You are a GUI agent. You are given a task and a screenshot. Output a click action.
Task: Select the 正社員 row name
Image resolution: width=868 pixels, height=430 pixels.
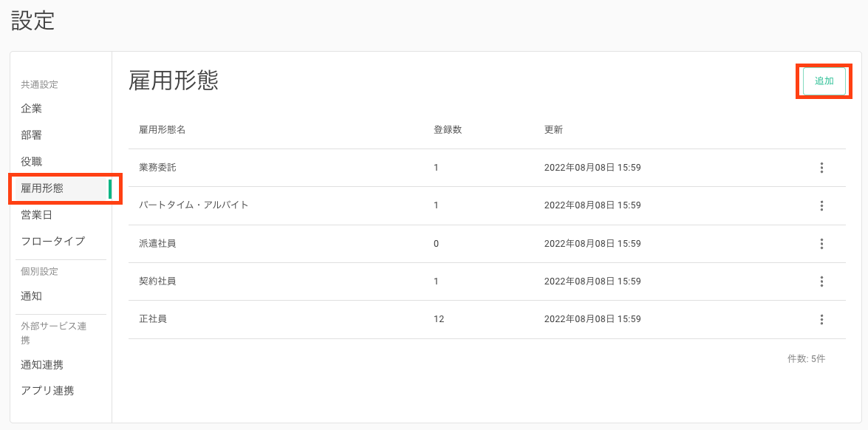click(x=154, y=319)
